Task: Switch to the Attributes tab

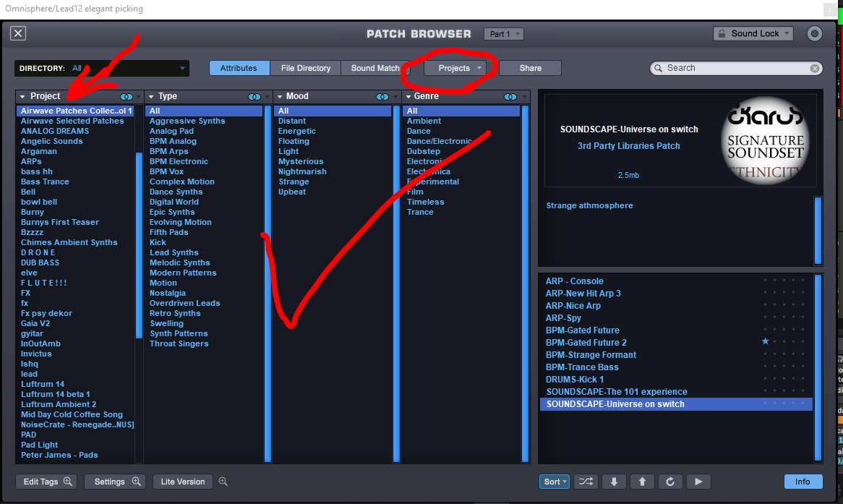Action: pyautogui.click(x=238, y=68)
